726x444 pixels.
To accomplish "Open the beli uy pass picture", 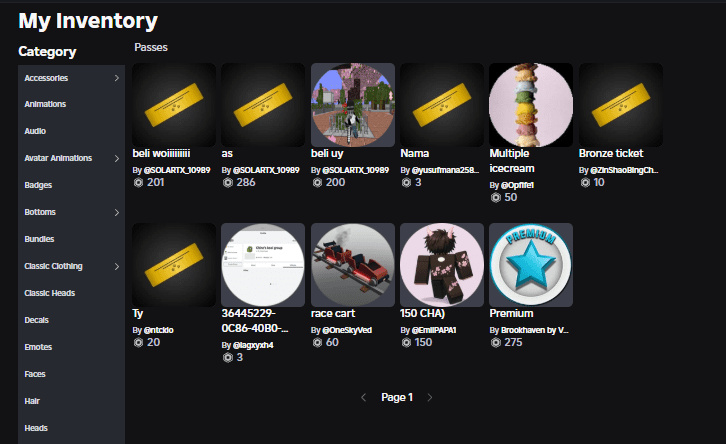I will click(x=352, y=105).
